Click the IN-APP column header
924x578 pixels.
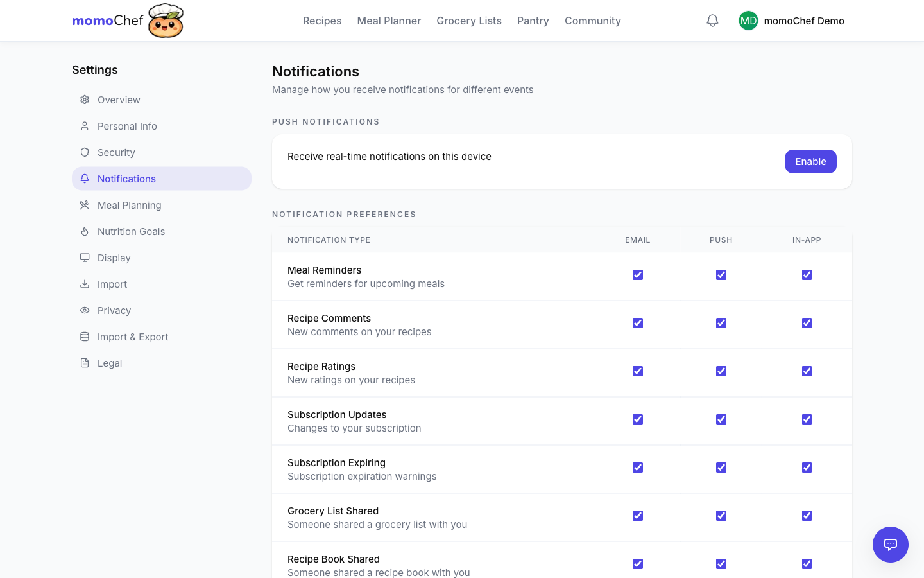tap(807, 240)
